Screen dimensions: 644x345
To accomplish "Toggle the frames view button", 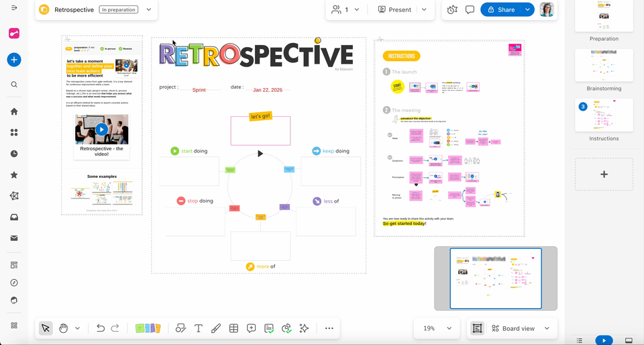I will point(477,328).
